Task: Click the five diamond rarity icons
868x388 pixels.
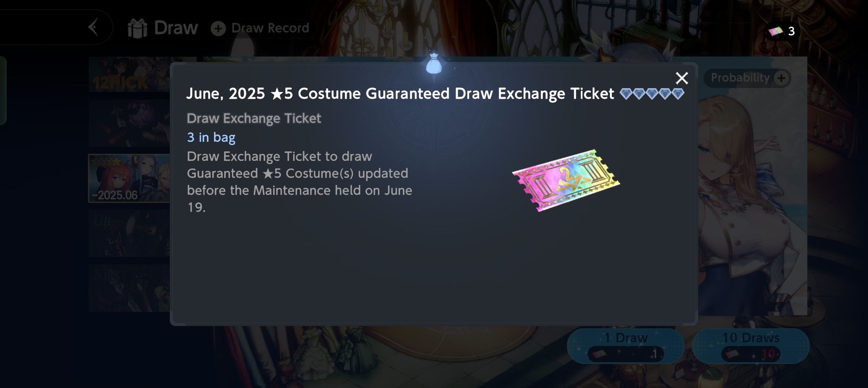Action: (x=652, y=94)
